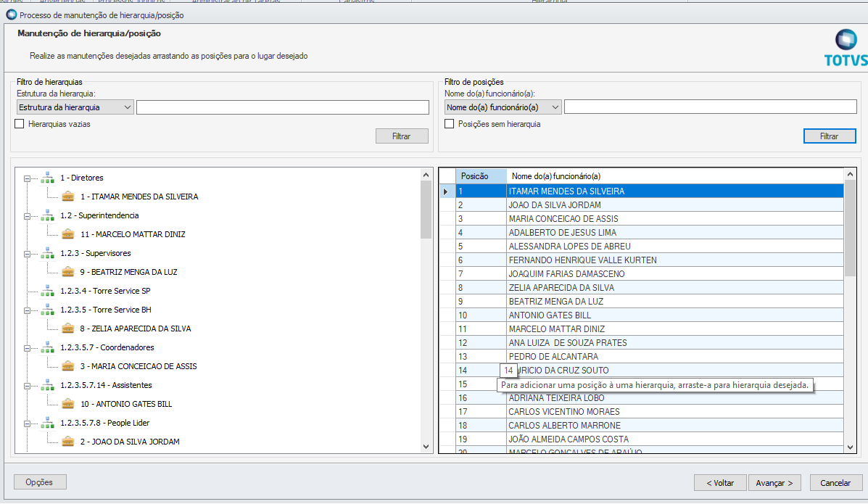Select table row PEDRO DE ALCANTARA

[649, 357]
